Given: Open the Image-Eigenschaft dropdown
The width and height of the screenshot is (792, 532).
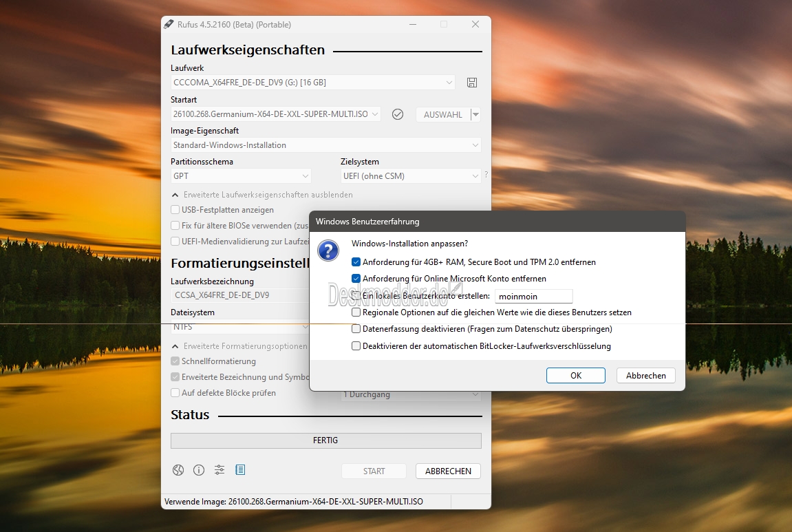Looking at the screenshot, I should tap(325, 145).
